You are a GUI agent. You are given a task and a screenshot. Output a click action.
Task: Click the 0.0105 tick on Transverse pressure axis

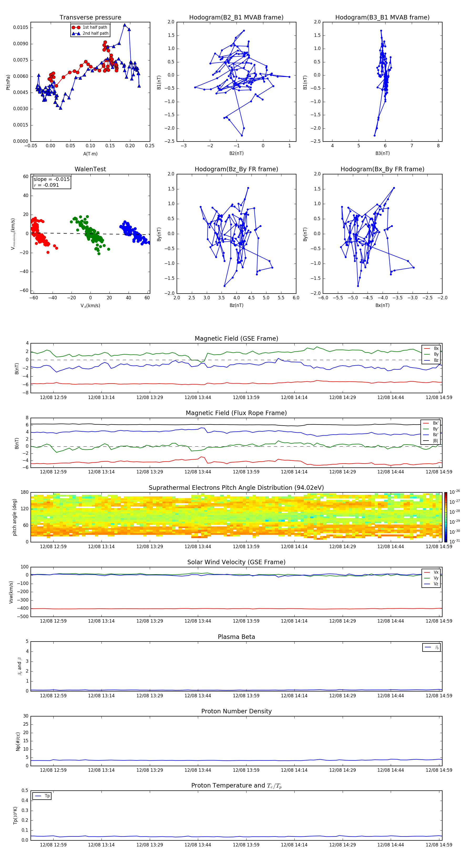tap(20, 27)
